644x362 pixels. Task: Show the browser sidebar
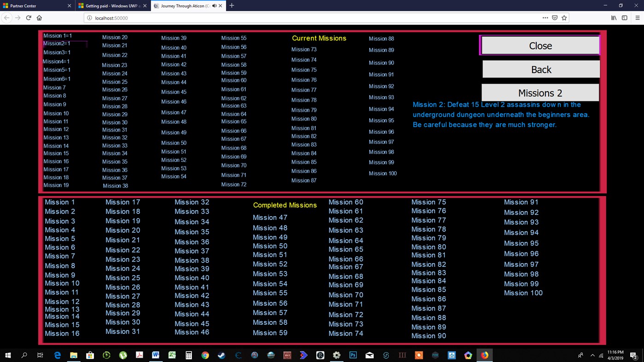(625, 18)
